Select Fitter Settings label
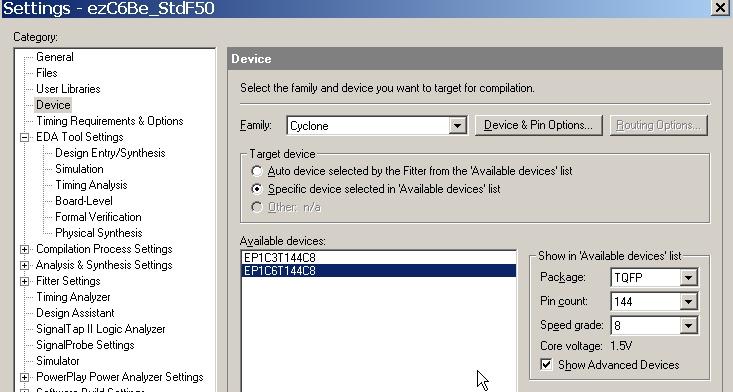The image size is (733, 392). (68, 281)
